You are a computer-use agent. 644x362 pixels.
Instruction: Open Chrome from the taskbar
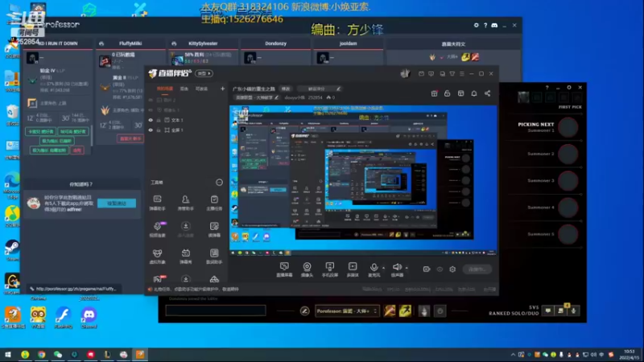(x=42, y=355)
